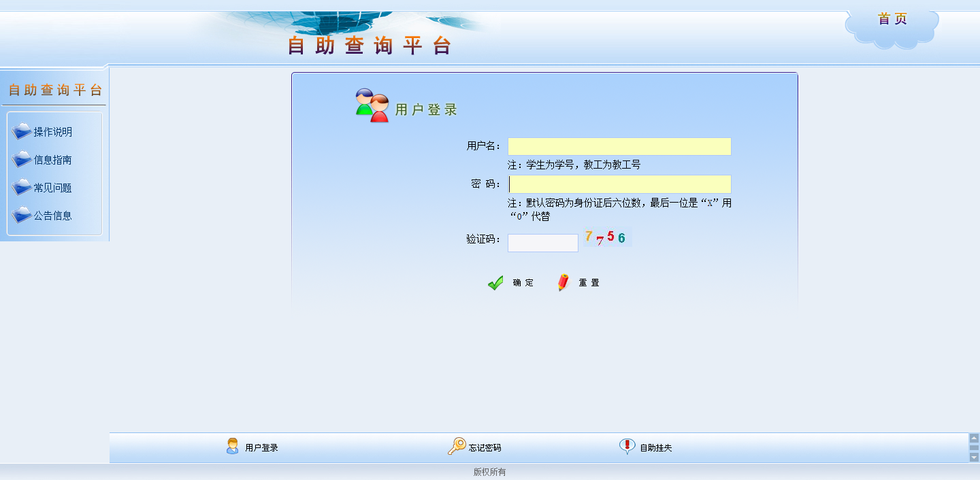Click the key icon for 忘记密码
The height and width of the screenshot is (480, 980).
click(x=456, y=447)
